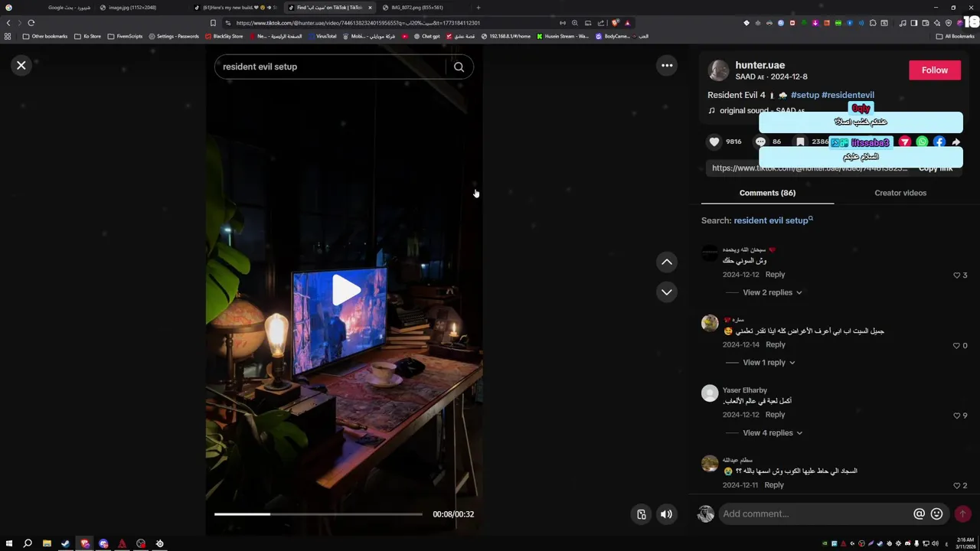The image size is (980, 551).
Task: Go to previous video arrow
Action: point(667,262)
